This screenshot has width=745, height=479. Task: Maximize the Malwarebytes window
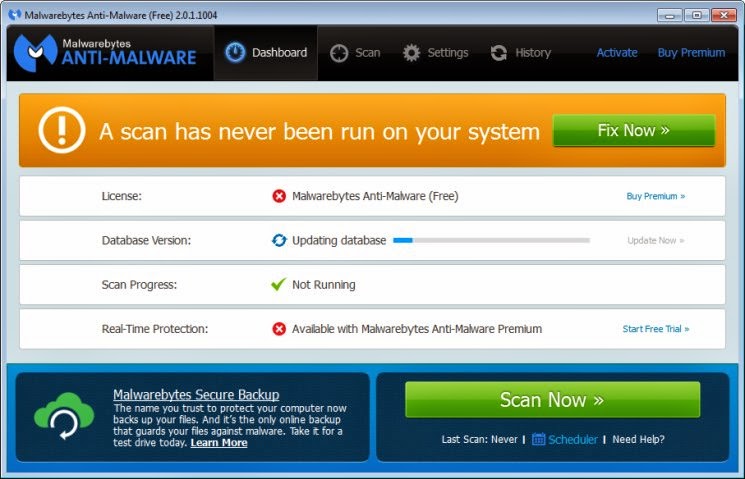[x=697, y=15]
